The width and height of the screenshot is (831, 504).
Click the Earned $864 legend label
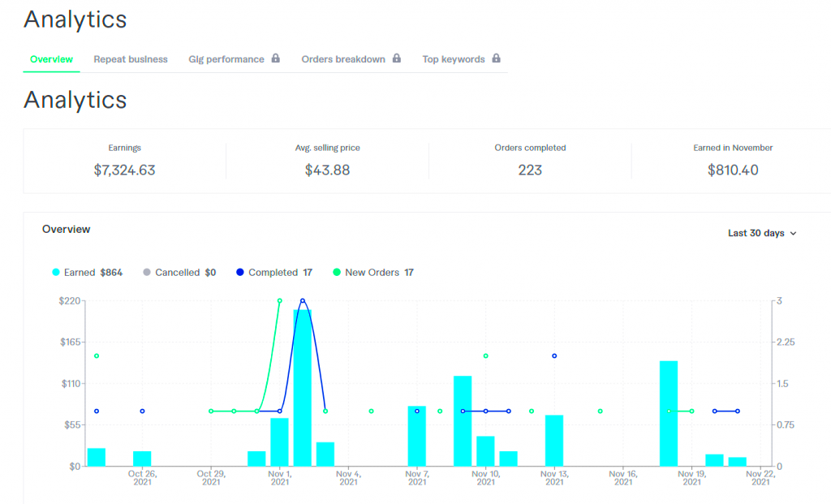[x=93, y=273]
